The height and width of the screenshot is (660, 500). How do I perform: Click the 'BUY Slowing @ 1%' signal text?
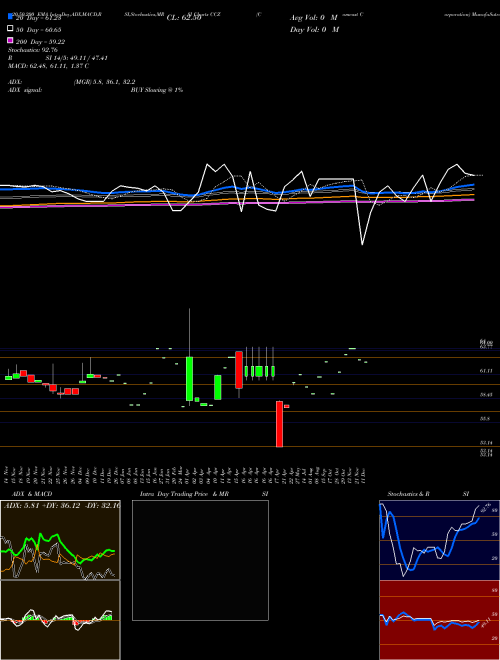pos(157,90)
